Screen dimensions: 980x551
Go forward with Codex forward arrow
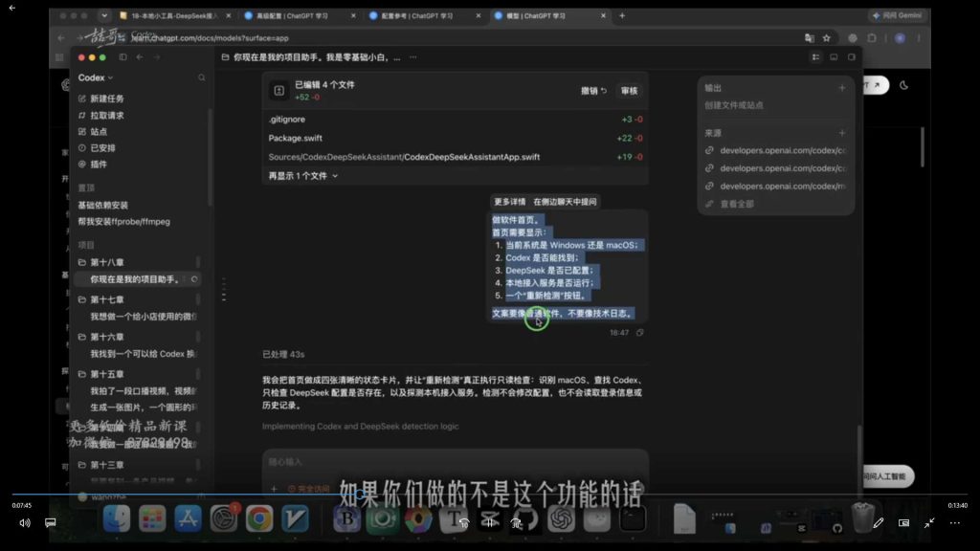coord(157,57)
